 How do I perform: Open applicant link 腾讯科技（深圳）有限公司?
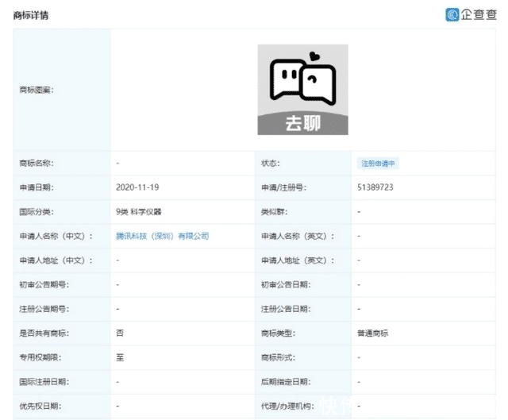162,236
